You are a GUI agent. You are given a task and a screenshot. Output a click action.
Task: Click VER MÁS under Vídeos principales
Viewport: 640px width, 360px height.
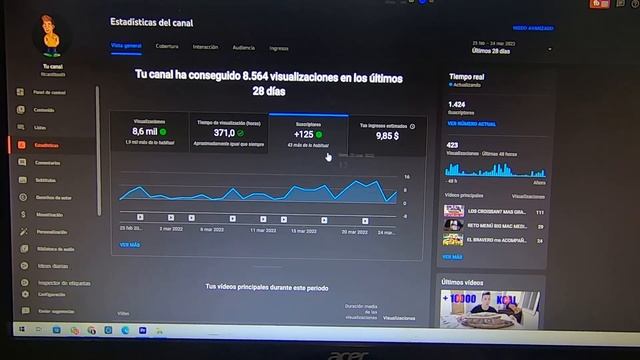click(452, 257)
